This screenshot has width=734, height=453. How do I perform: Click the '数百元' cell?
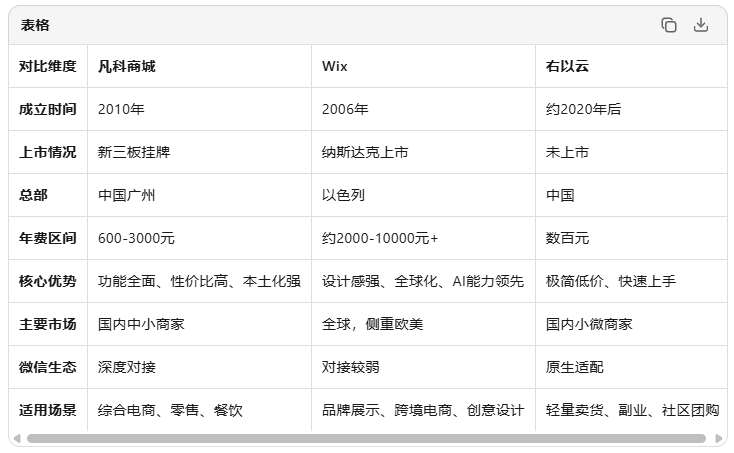[x=631, y=238]
